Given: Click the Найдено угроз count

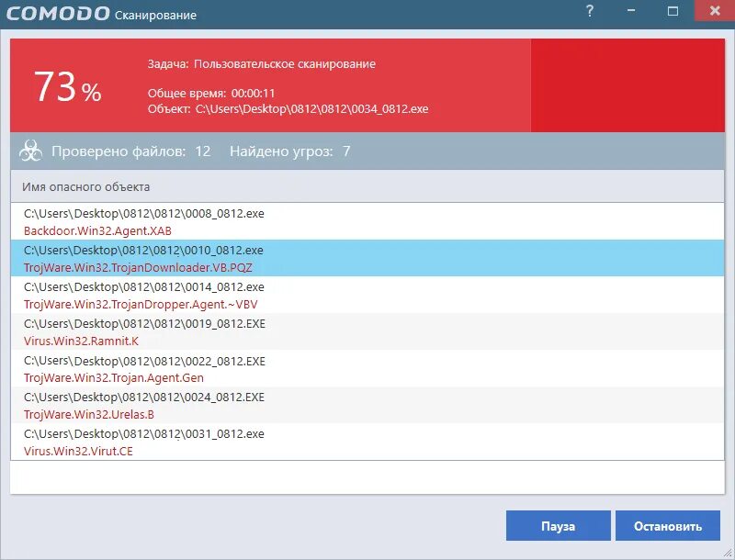Looking at the screenshot, I should coord(289,151).
